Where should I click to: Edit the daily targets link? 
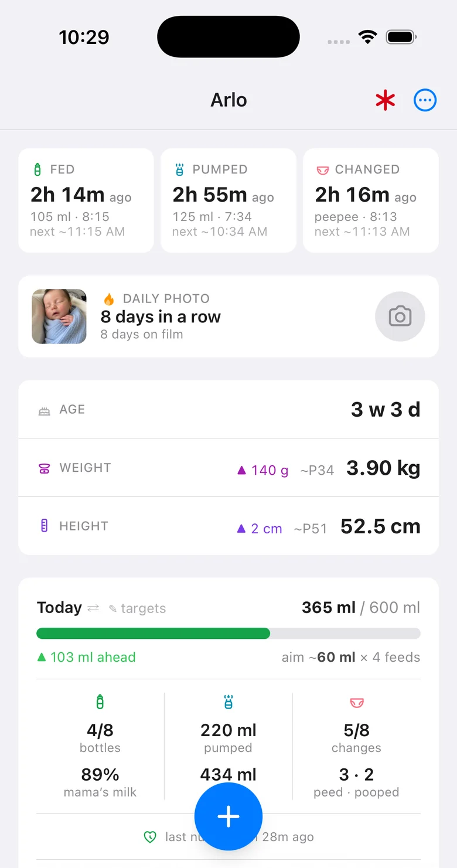138,608
